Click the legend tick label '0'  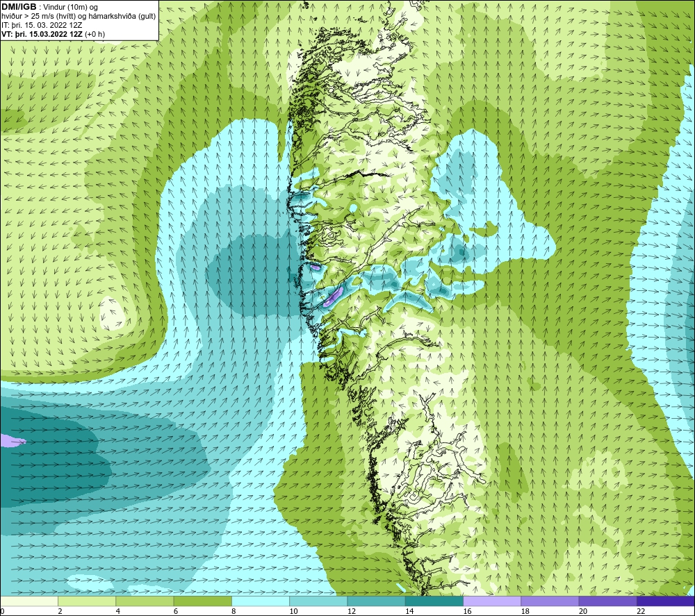2,612
